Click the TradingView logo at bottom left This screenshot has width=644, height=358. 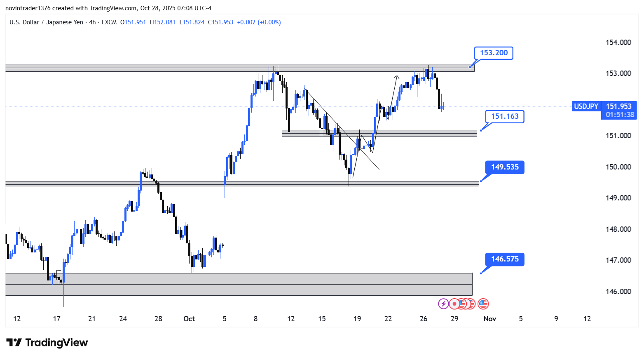click(47, 343)
